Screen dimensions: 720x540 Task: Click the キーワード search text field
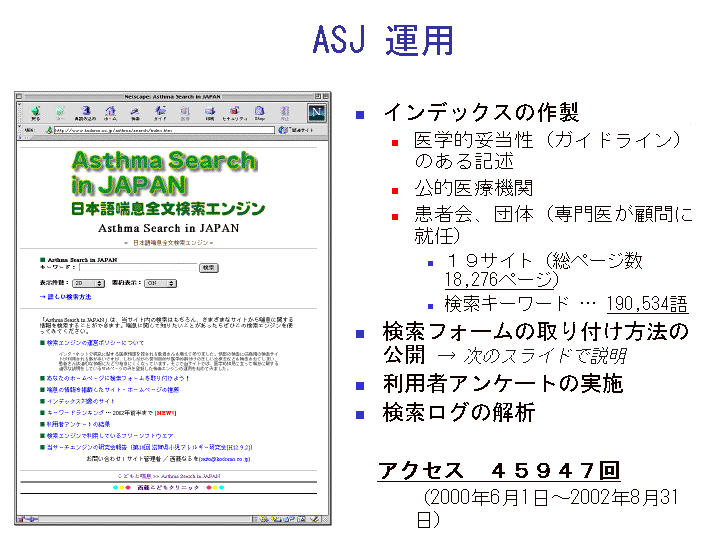tap(137, 268)
